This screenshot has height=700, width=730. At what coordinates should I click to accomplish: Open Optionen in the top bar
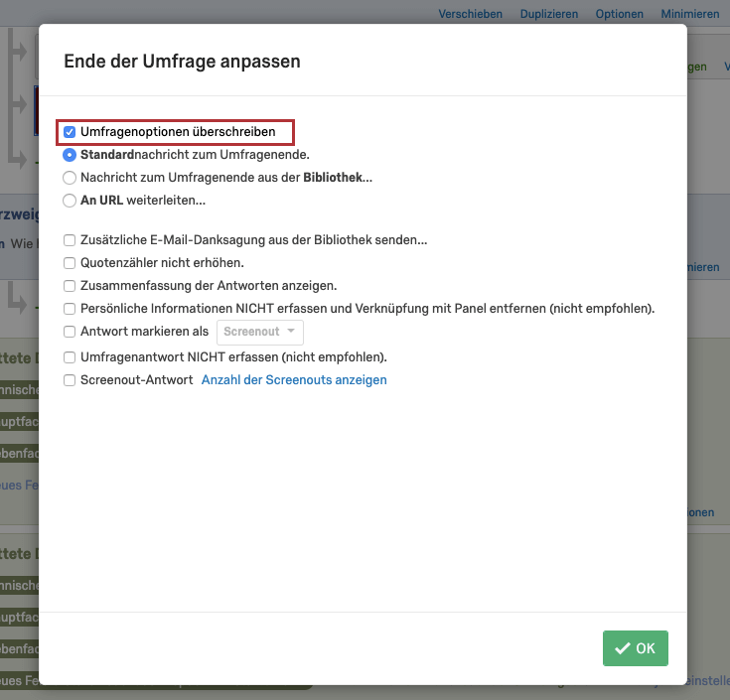(x=619, y=14)
